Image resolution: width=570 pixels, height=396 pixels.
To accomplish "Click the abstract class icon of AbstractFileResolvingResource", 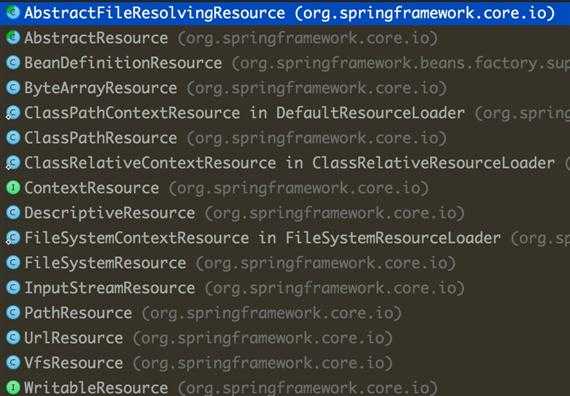I will click(13, 13).
